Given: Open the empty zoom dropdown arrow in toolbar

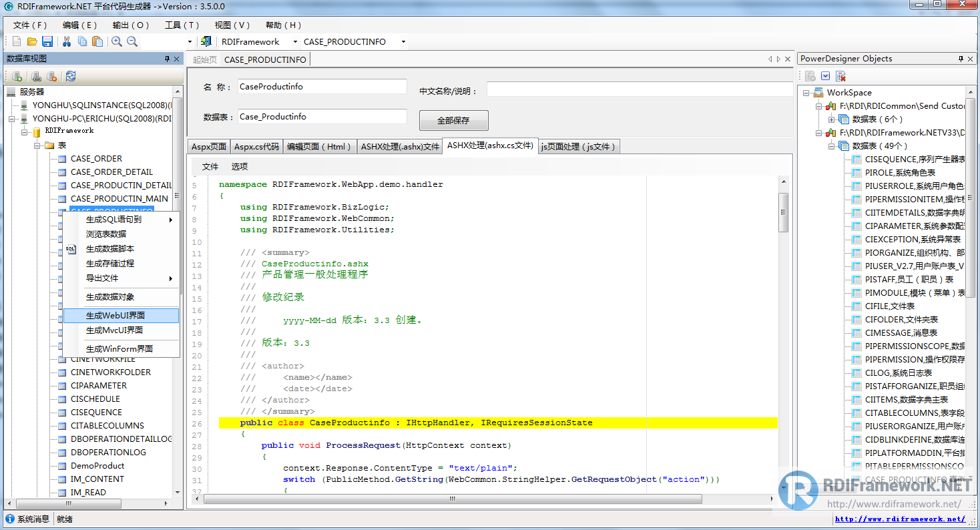Looking at the screenshot, I should (x=190, y=41).
